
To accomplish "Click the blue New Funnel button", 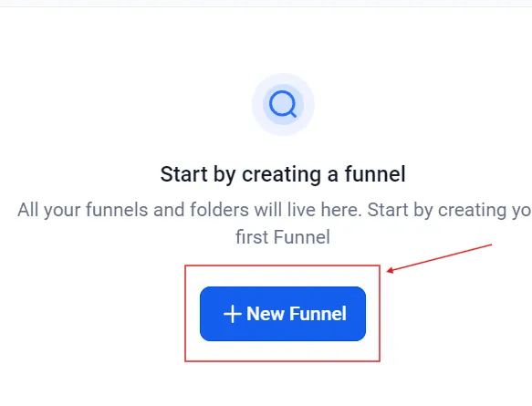I will [x=283, y=314].
